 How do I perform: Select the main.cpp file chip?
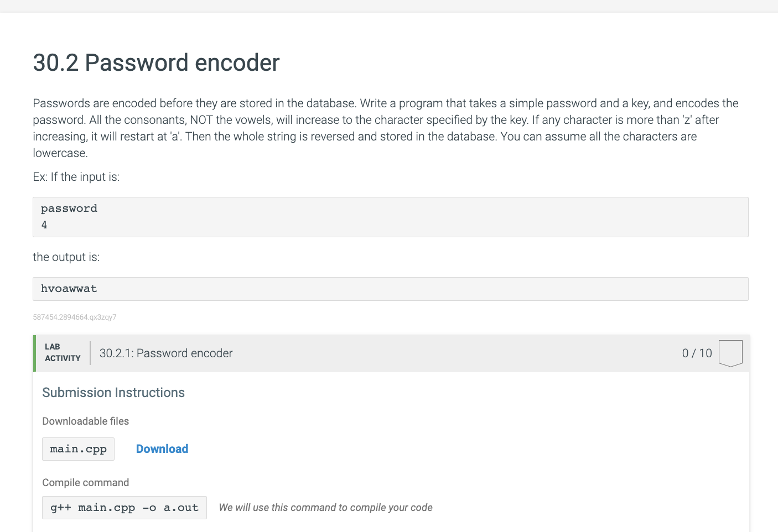(78, 448)
